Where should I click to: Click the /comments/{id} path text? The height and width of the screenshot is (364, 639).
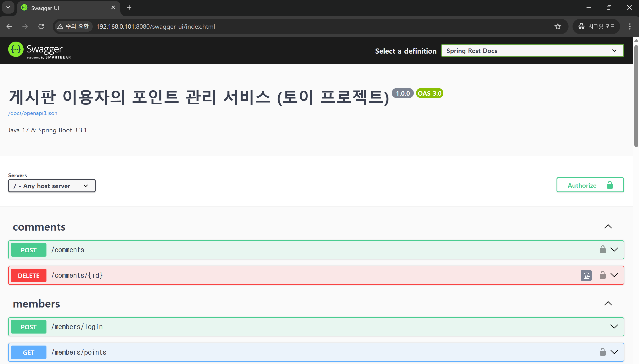pos(77,275)
